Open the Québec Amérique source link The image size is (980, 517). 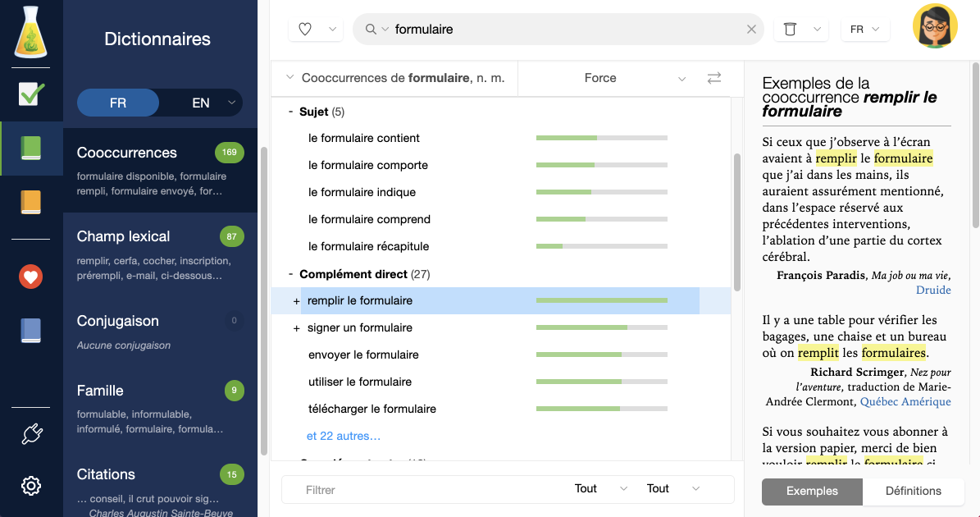point(905,401)
